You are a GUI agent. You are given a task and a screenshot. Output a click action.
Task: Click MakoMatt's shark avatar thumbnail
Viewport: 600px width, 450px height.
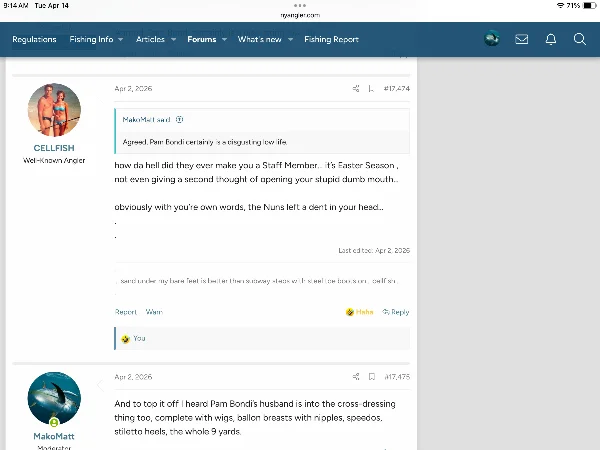click(54, 399)
